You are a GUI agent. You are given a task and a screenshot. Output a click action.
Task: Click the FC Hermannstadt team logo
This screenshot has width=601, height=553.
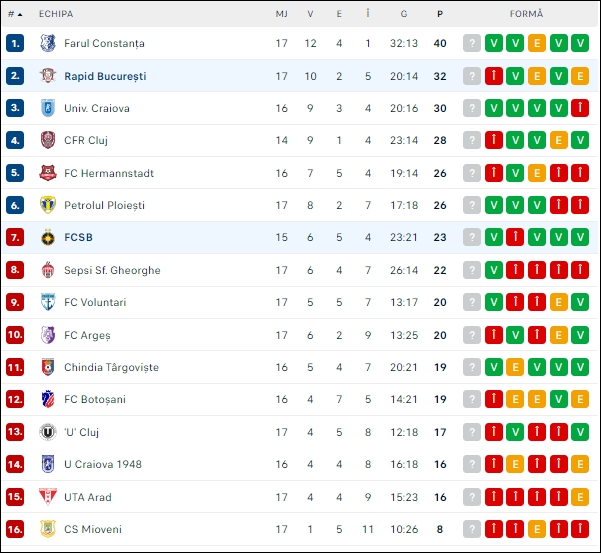click(48, 173)
